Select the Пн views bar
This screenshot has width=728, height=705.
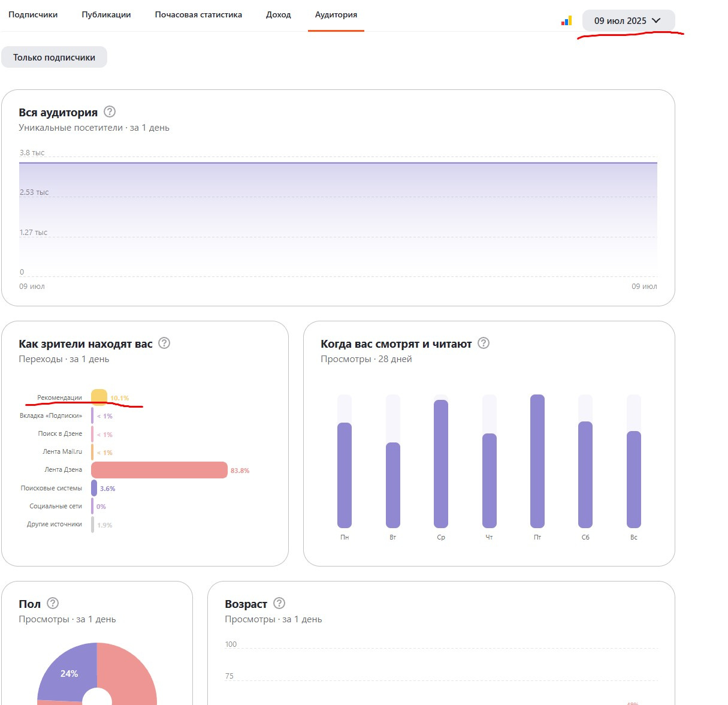tap(345, 475)
